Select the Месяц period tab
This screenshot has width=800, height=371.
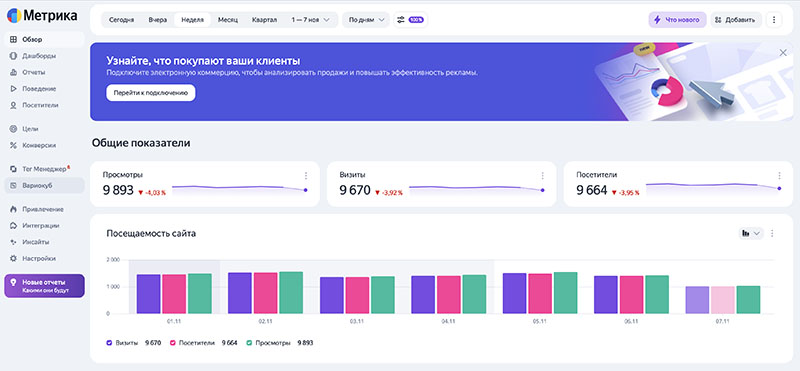[x=228, y=20]
